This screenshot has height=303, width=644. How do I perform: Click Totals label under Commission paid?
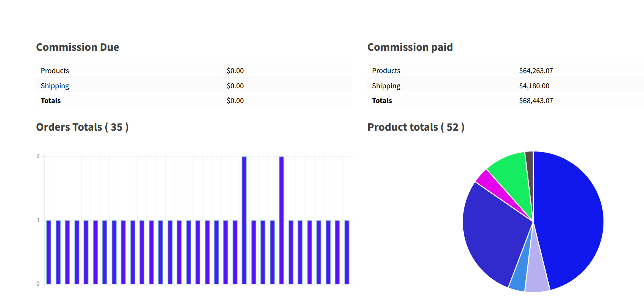point(382,101)
